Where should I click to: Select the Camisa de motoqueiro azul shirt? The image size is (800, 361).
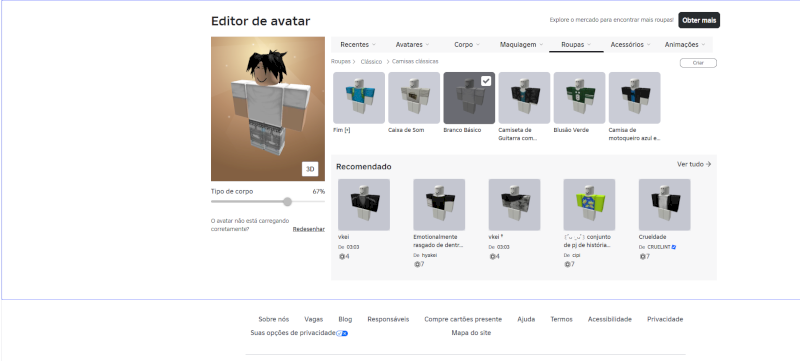(634, 97)
